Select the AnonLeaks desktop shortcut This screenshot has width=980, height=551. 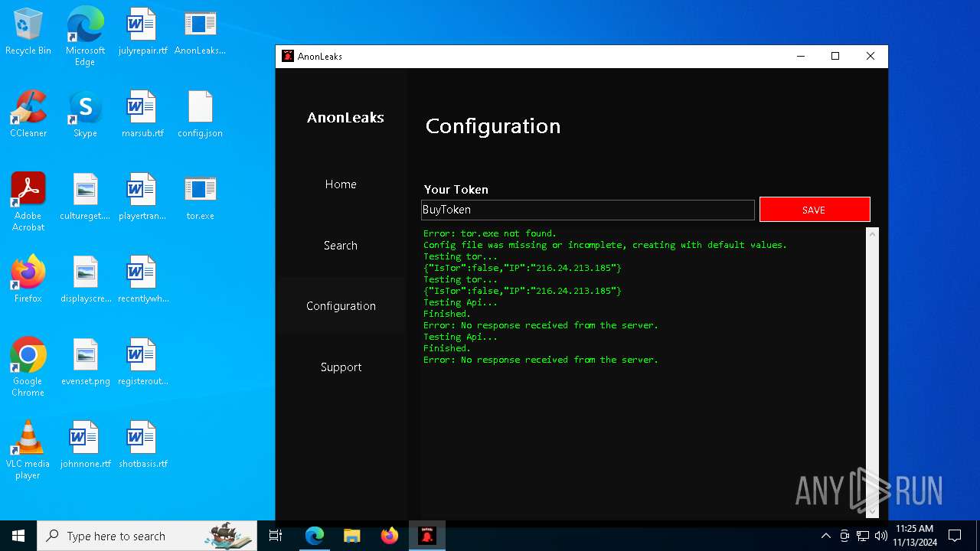200,31
